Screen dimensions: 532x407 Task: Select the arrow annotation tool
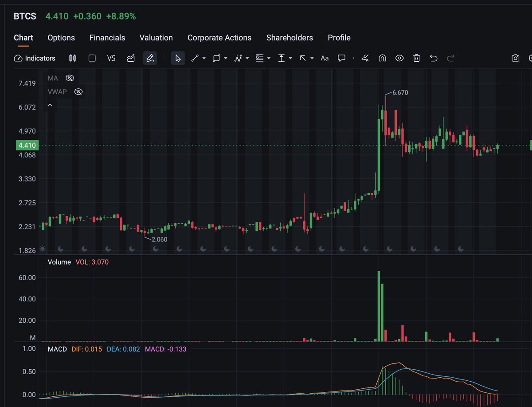coord(303,58)
